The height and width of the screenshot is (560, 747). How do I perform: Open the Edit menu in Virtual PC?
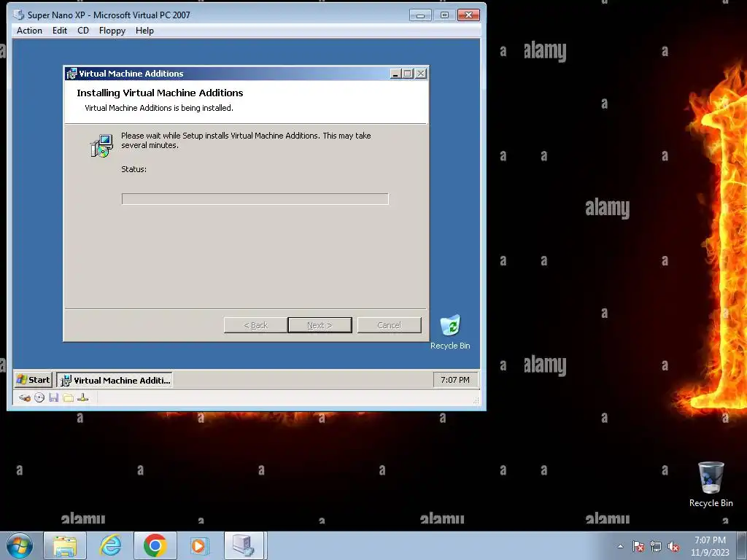(60, 31)
